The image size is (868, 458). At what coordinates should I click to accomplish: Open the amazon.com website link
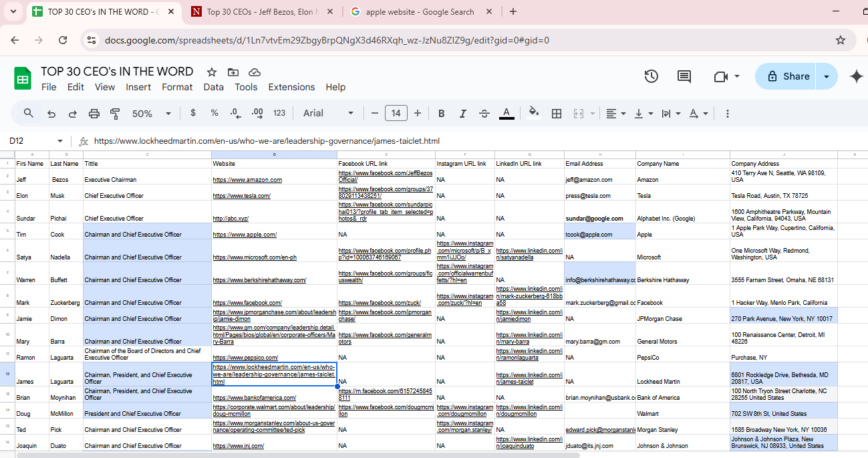point(247,180)
